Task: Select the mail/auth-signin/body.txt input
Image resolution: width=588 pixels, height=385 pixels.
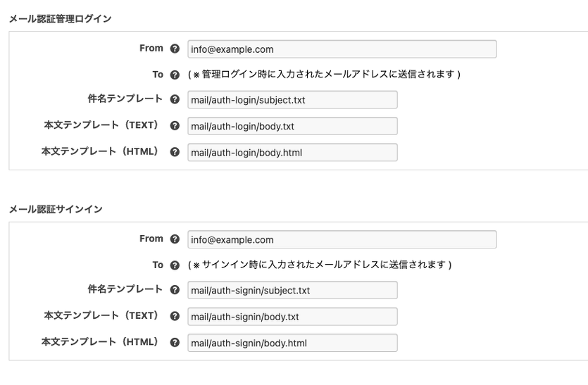Action: click(292, 317)
